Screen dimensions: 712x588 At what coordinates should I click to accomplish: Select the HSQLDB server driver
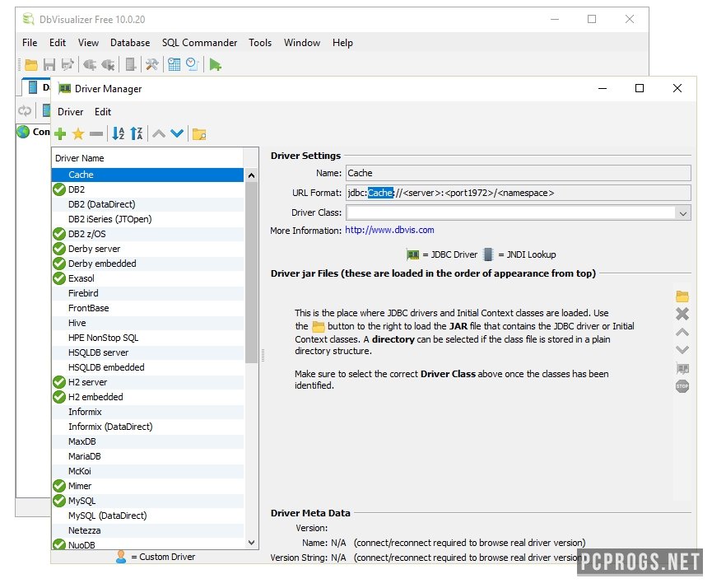coord(147,352)
